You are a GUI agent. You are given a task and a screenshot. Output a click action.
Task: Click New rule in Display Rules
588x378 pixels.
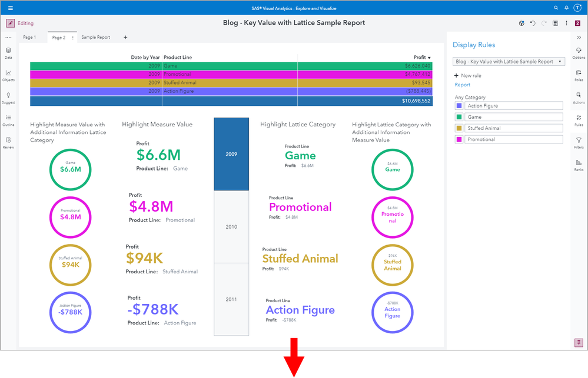coord(467,76)
